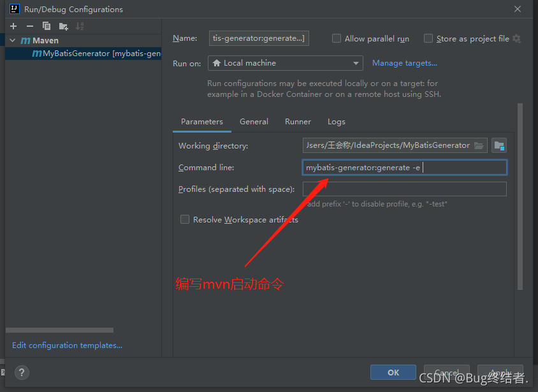Select MyBatisGenerator configuration in tree
Viewport: 538px width, 392px height.
coord(84,54)
